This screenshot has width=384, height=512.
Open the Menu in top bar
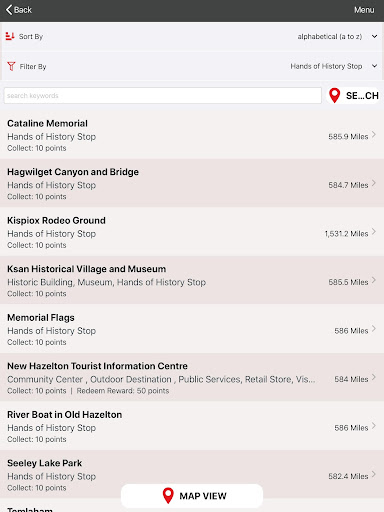coord(364,10)
